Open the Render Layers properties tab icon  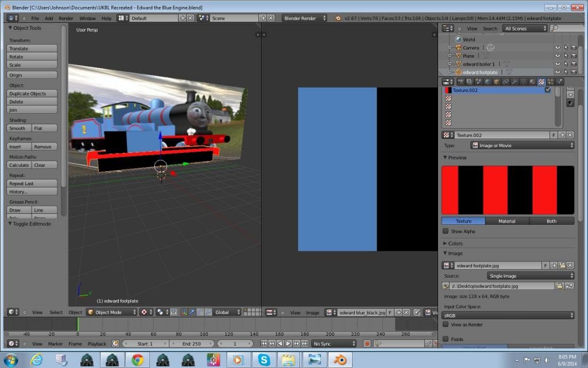coord(470,82)
